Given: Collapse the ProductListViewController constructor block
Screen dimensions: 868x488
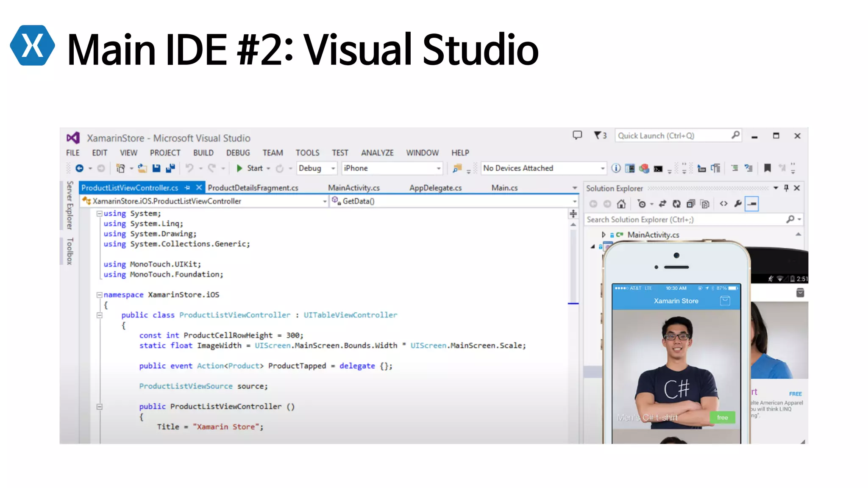Looking at the screenshot, I should click(x=99, y=406).
